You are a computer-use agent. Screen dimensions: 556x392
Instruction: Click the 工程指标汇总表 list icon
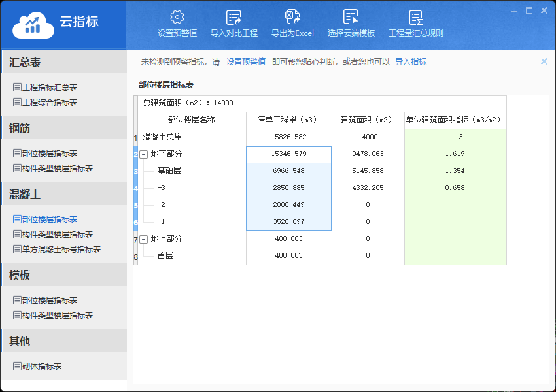click(17, 87)
